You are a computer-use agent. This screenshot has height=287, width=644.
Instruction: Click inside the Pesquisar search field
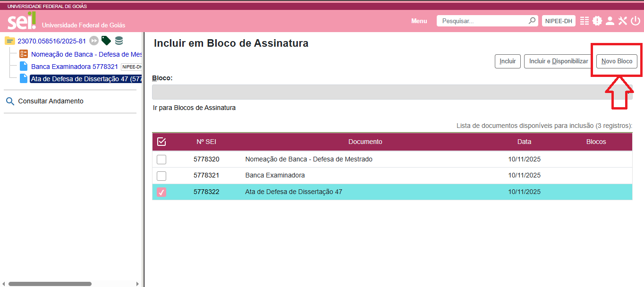[x=482, y=20]
